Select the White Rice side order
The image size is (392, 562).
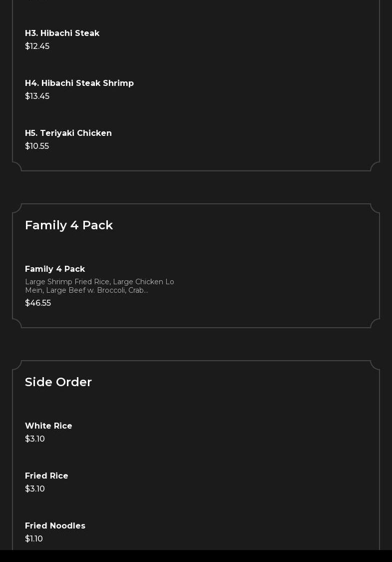pyautogui.click(x=48, y=426)
